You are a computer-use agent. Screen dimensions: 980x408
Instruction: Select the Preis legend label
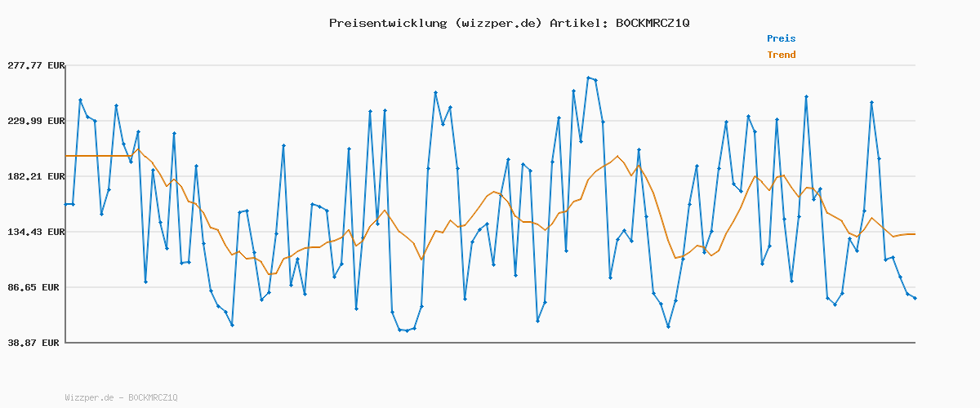[781, 38]
